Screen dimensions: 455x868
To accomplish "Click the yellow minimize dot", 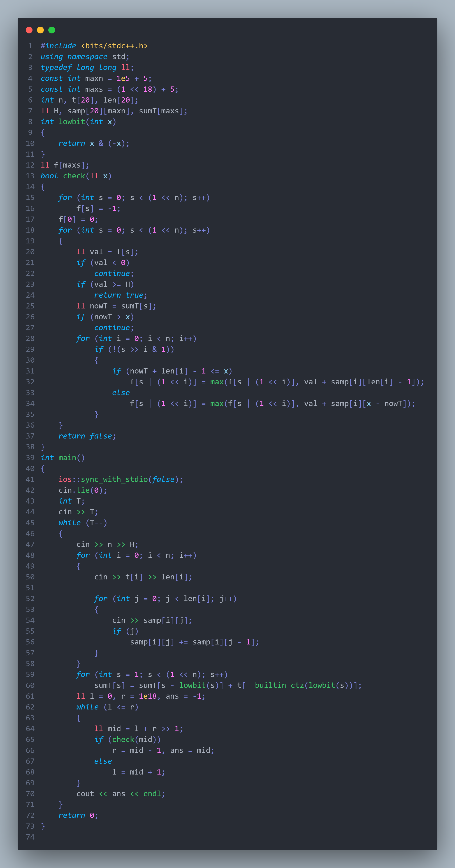I will point(40,30).
